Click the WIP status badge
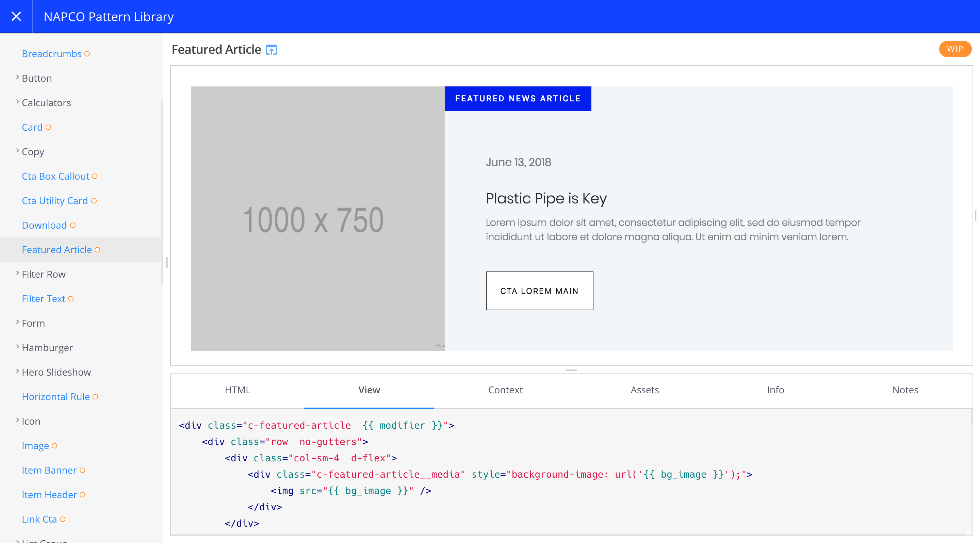Viewport: 980px width, 543px height. click(x=955, y=49)
